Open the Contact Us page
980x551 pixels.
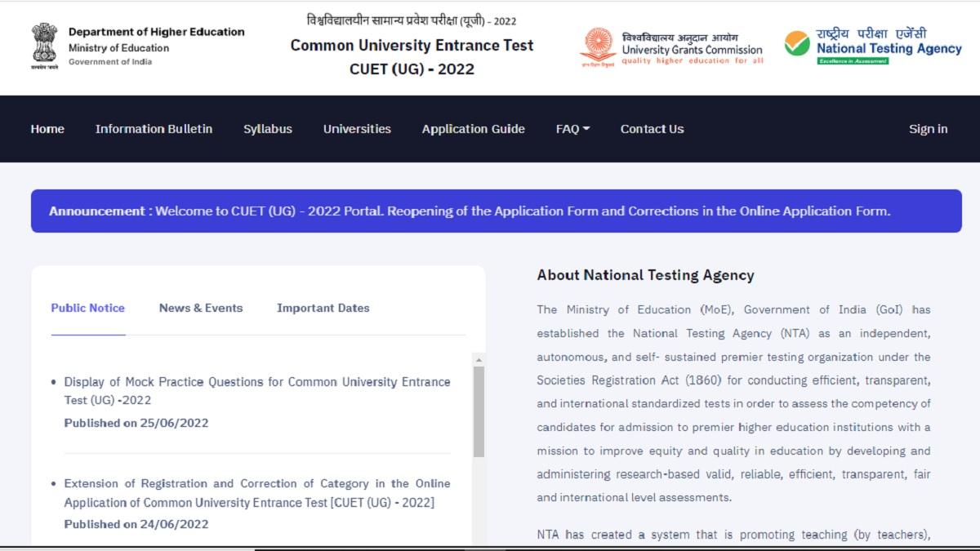(x=652, y=128)
